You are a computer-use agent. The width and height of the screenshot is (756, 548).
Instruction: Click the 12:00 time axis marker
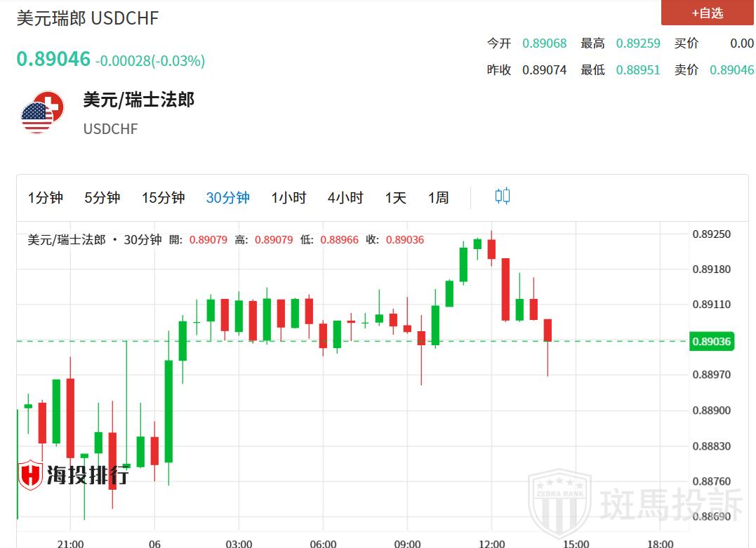coord(491,543)
